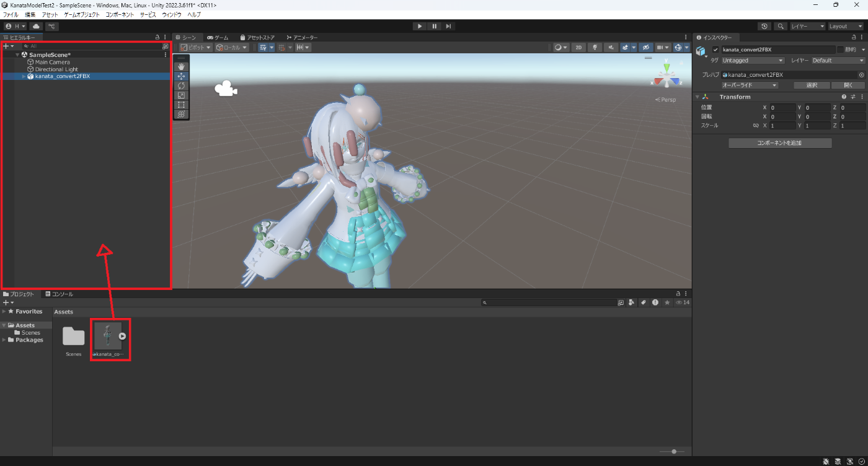Open the ゲームオブジェクト (GameObject) menu

(x=82, y=14)
